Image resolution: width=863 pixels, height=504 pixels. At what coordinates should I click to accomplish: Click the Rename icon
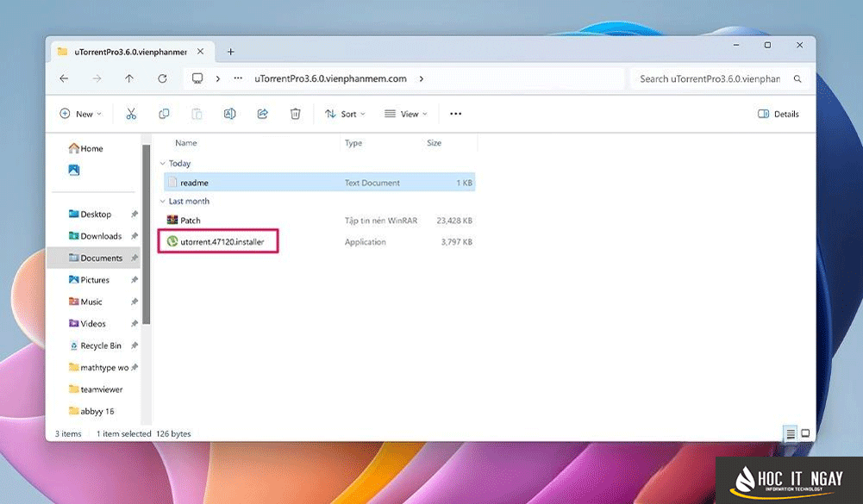point(229,114)
